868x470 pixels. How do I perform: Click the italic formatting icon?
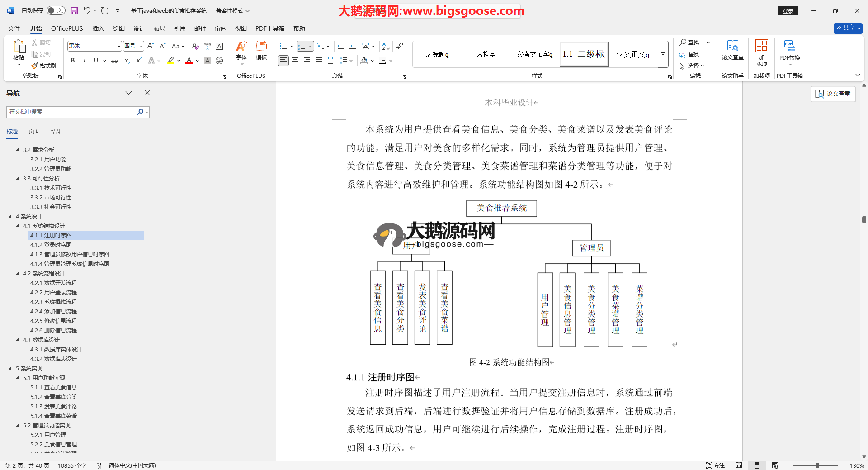coord(84,61)
